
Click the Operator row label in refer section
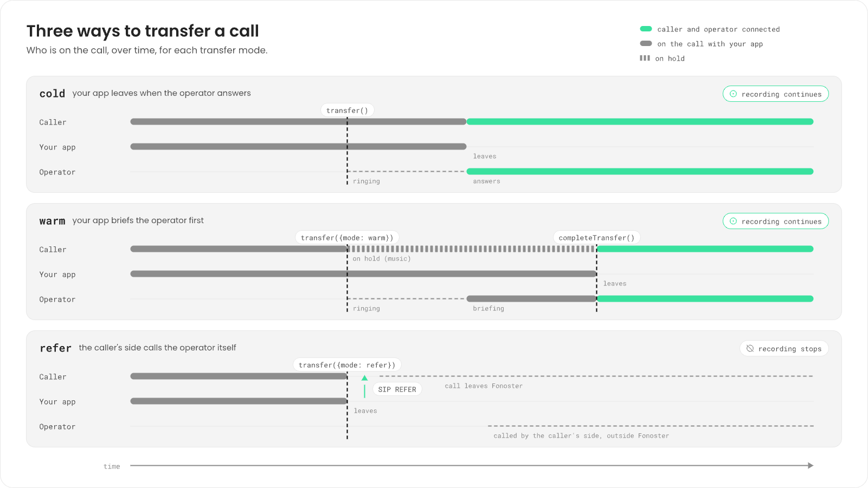pos(57,427)
